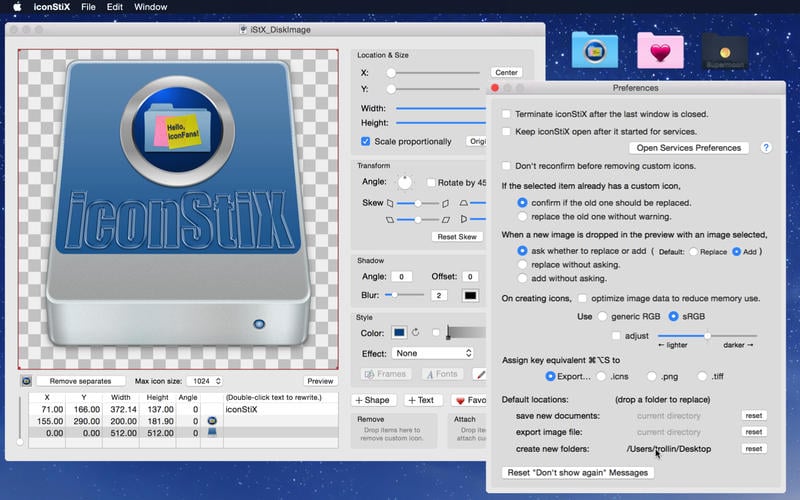Toggle the checkbox beside the gradient bar
Viewport: 800px width, 500px height.
click(436, 333)
